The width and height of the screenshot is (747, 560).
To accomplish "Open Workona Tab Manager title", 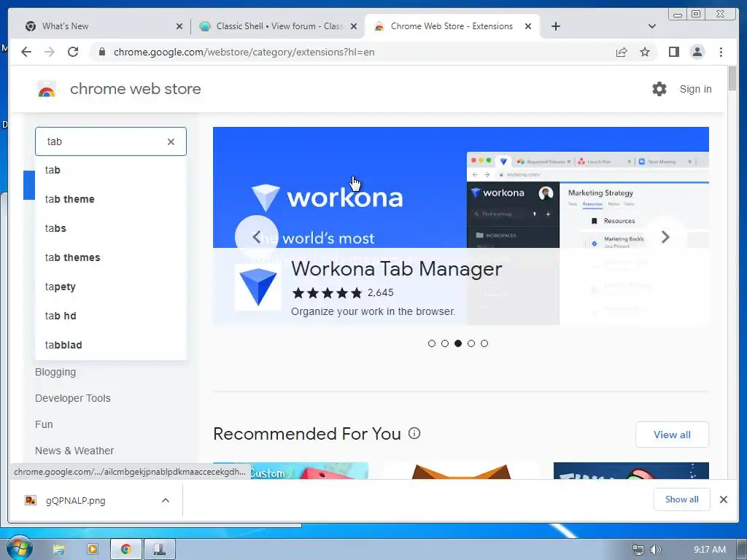I will (x=396, y=269).
